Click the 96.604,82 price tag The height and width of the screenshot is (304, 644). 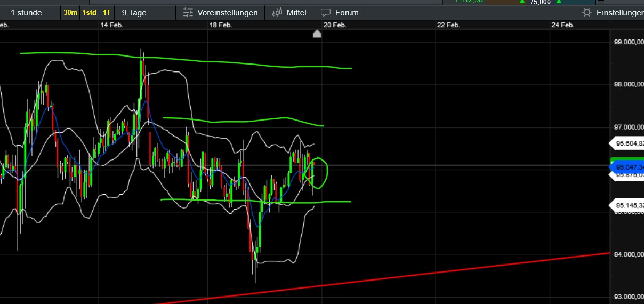pos(627,143)
